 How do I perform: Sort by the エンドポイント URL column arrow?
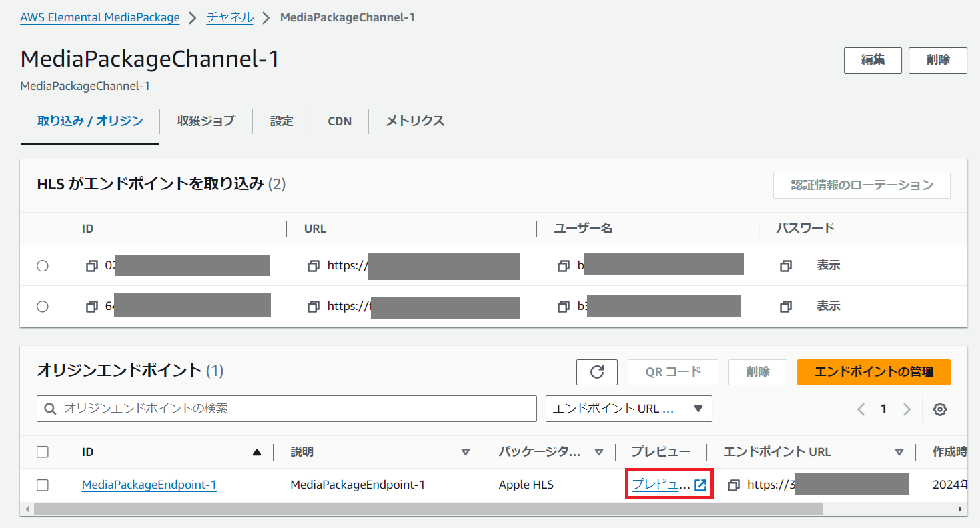tap(899, 452)
